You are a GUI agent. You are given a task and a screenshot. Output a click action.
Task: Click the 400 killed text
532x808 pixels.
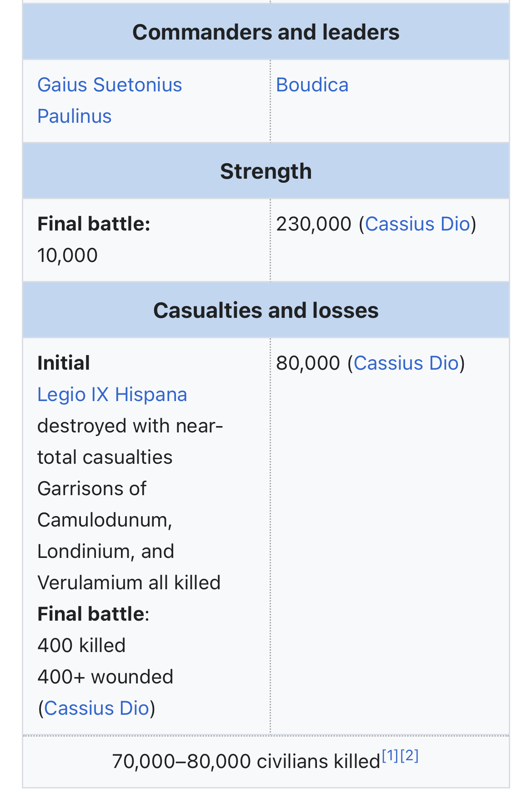coord(81,646)
